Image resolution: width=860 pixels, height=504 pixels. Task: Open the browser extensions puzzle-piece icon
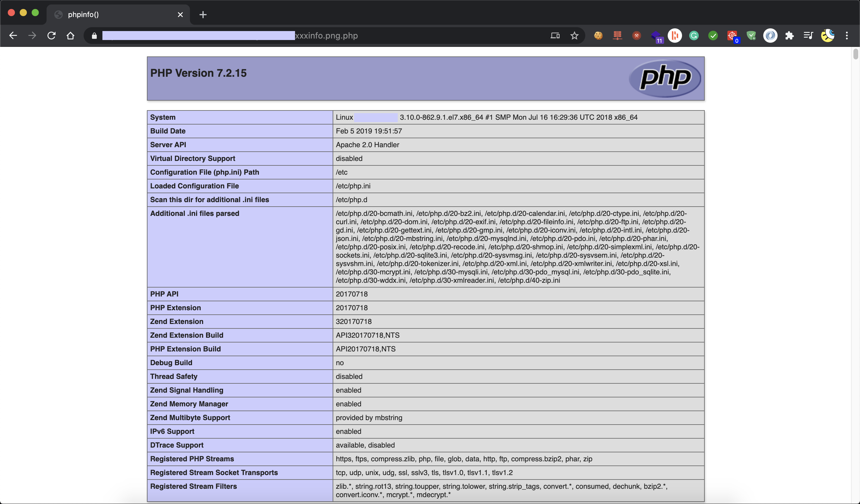[789, 36]
